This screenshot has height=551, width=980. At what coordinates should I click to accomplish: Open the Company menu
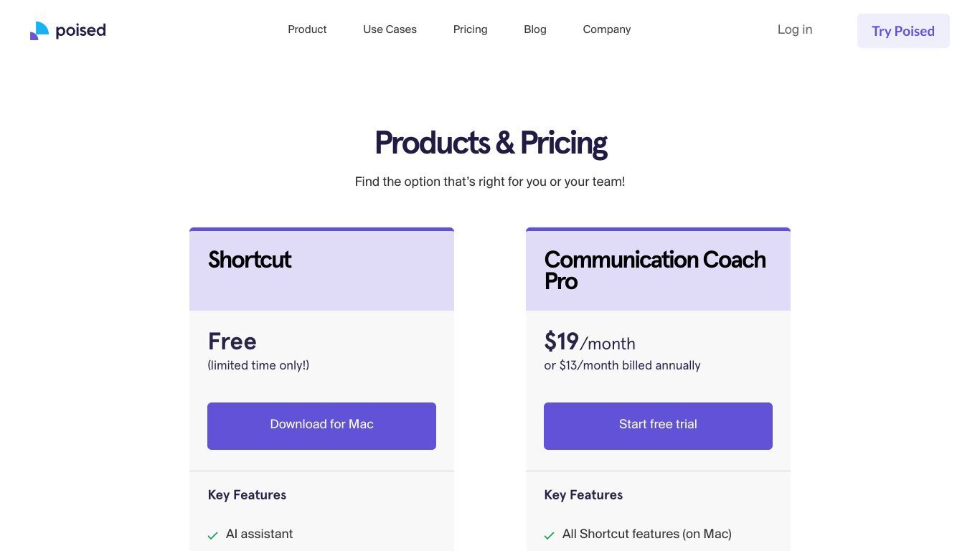[x=607, y=29]
